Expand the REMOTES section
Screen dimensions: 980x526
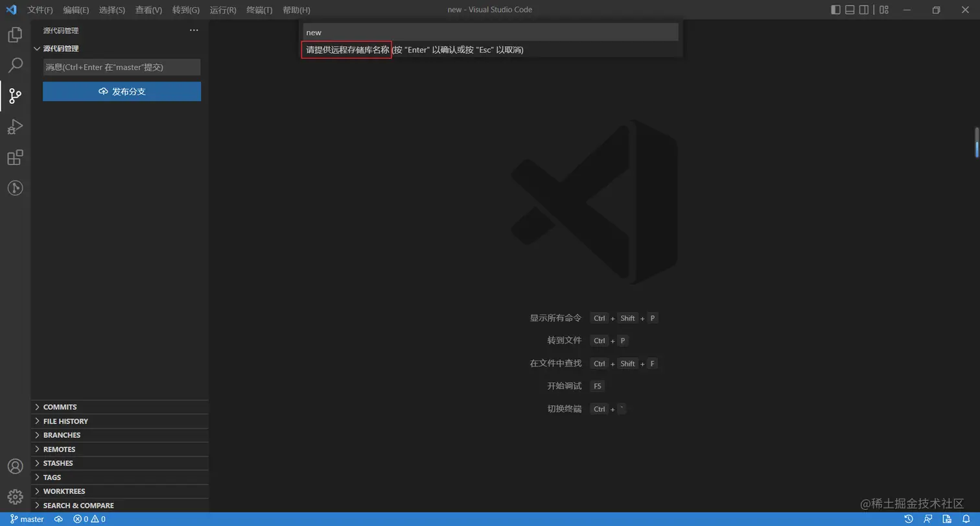coord(120,449)
